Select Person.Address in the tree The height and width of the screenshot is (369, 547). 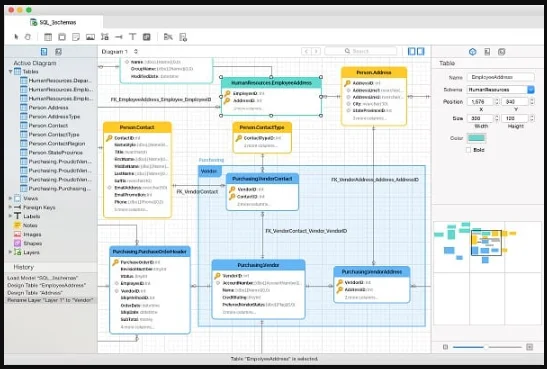pos(48,107)
